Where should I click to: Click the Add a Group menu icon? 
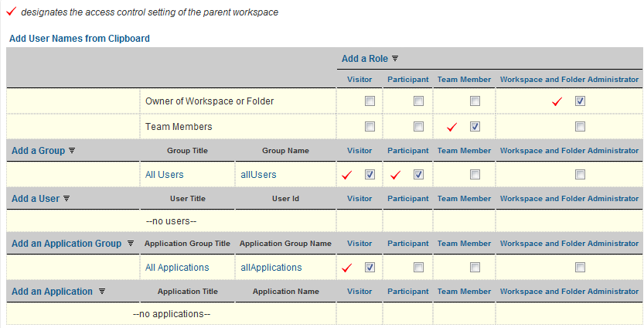pos(73,151)
